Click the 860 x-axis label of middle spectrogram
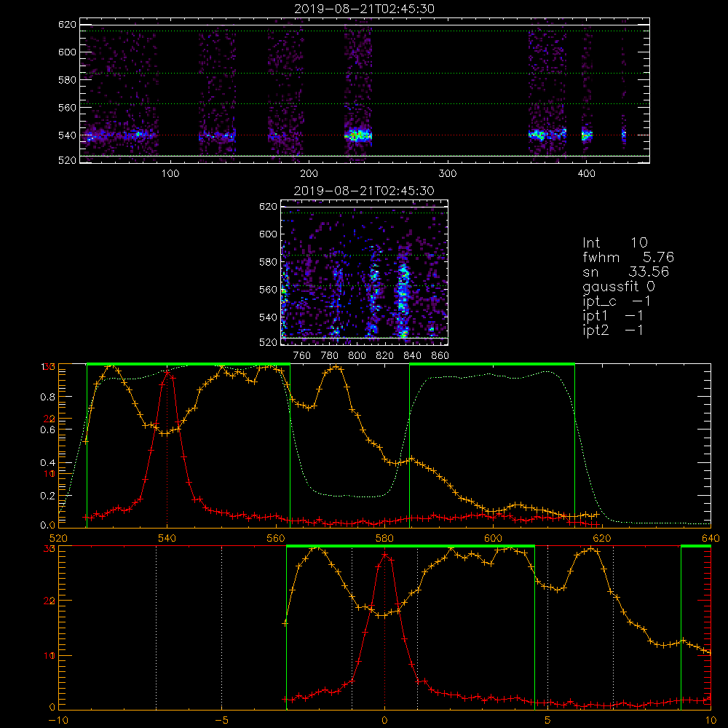This screenshot has height=728, width=728. 440,356
